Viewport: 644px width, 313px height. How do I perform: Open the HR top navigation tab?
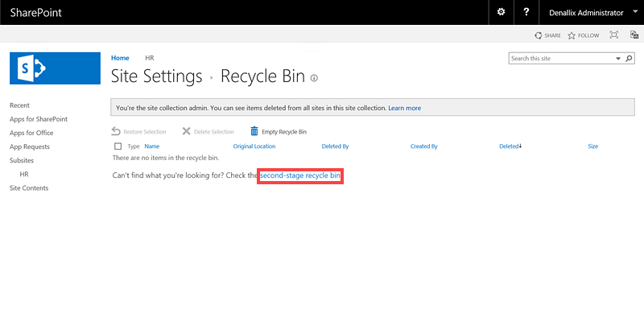click(150, 58)
